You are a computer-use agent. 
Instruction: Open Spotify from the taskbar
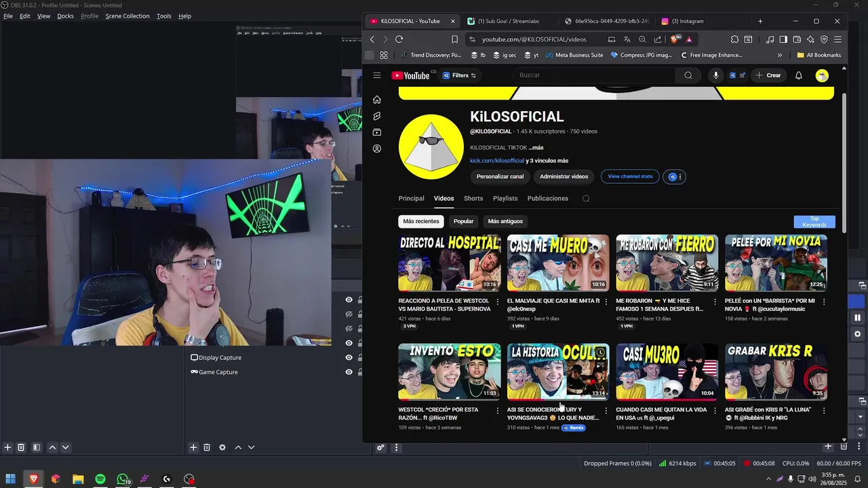click(x=100, y=479)
